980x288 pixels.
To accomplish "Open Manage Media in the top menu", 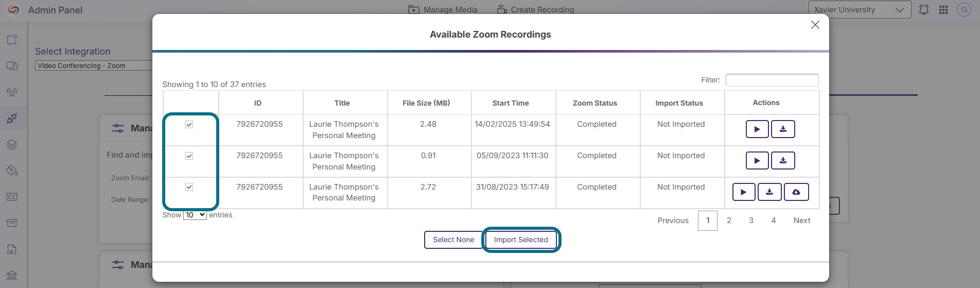I will pos(443,10).
